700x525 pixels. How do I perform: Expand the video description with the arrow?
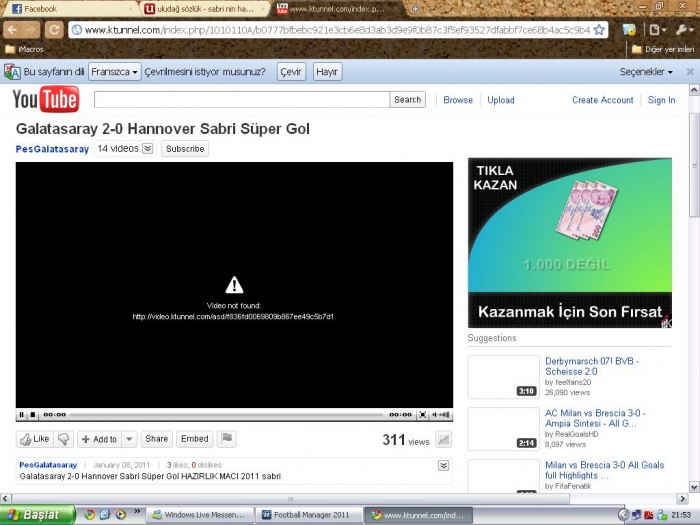point(443,466)
